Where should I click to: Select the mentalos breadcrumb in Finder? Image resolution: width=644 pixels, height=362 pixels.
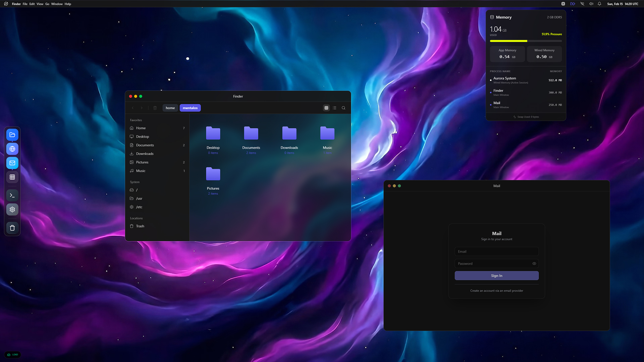(190, 108)
